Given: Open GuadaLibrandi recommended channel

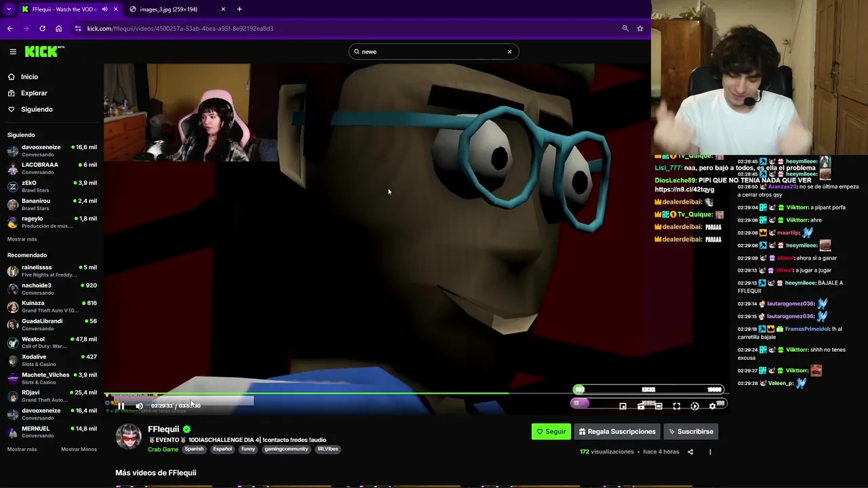Looking at the screenshot, I should (x=52, y=325).
